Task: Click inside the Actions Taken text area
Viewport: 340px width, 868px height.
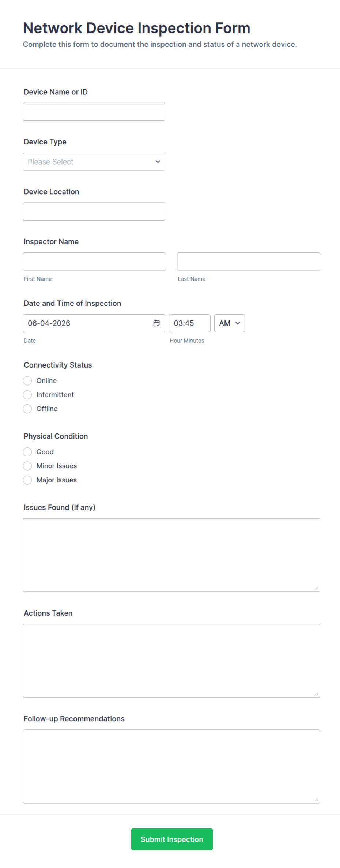Action: click(x=171, y=661)
